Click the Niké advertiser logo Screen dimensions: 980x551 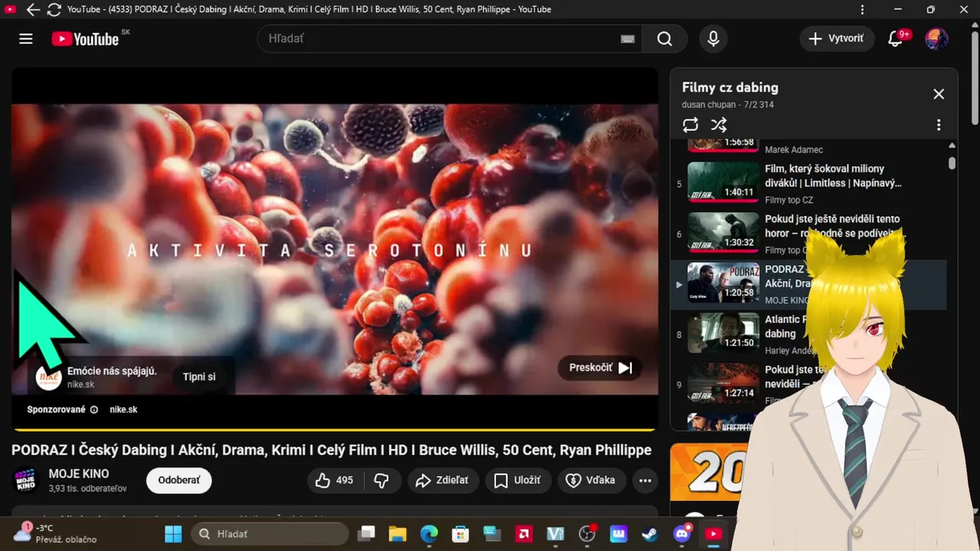pyautogui.click(x=49, y=377)
